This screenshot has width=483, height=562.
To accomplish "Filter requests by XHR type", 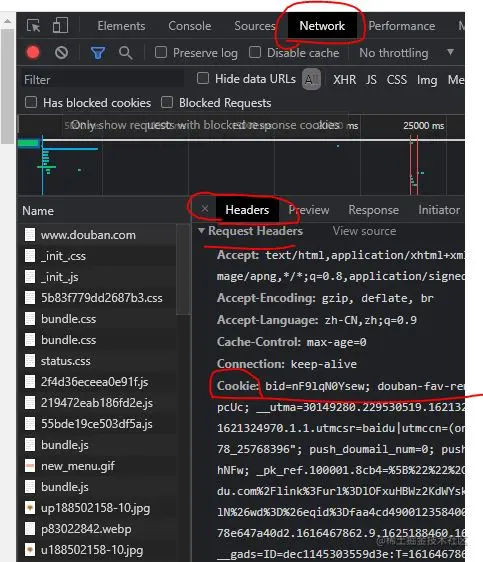I will [x=344, y=80].
